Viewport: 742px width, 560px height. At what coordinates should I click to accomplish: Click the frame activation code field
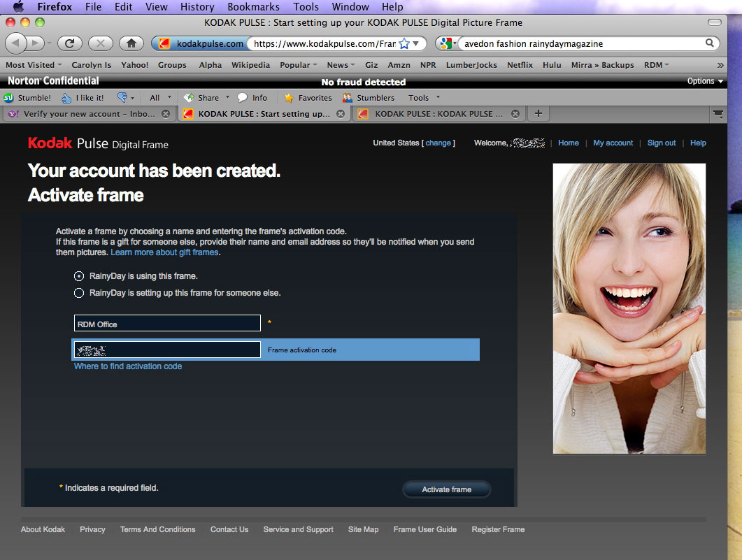167,350
